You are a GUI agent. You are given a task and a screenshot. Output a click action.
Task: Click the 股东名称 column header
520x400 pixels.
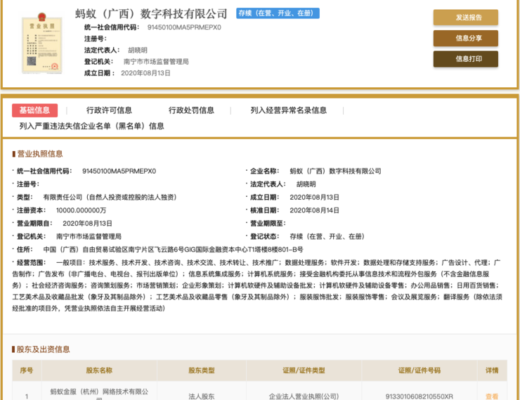(99, 370)
